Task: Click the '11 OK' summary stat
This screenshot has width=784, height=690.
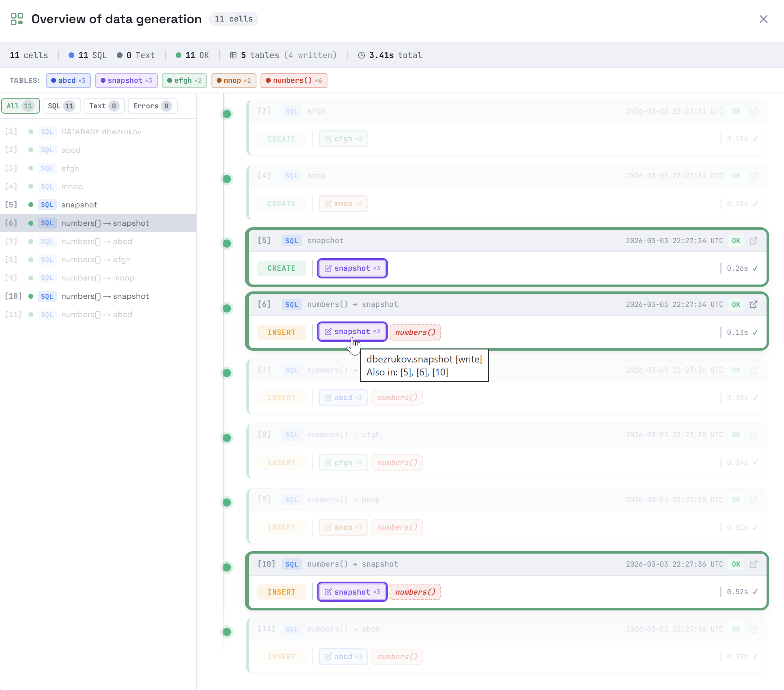Action: [192, 55]
